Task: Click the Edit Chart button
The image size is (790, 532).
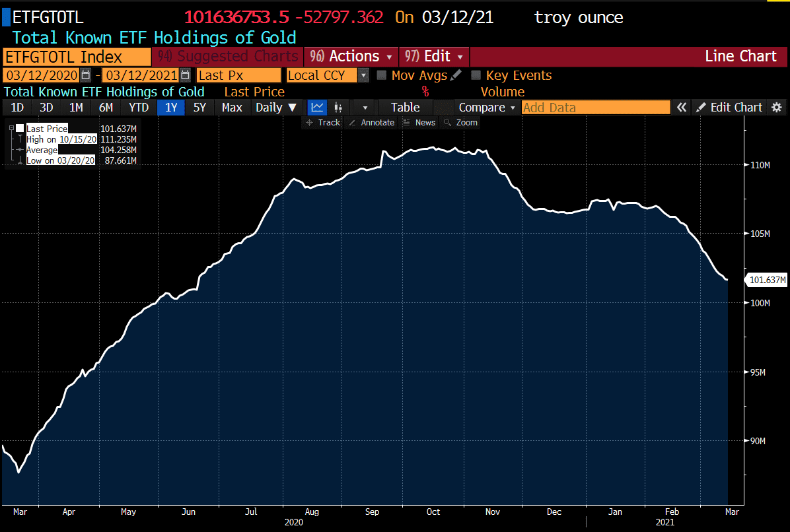Action: (729, 107)
